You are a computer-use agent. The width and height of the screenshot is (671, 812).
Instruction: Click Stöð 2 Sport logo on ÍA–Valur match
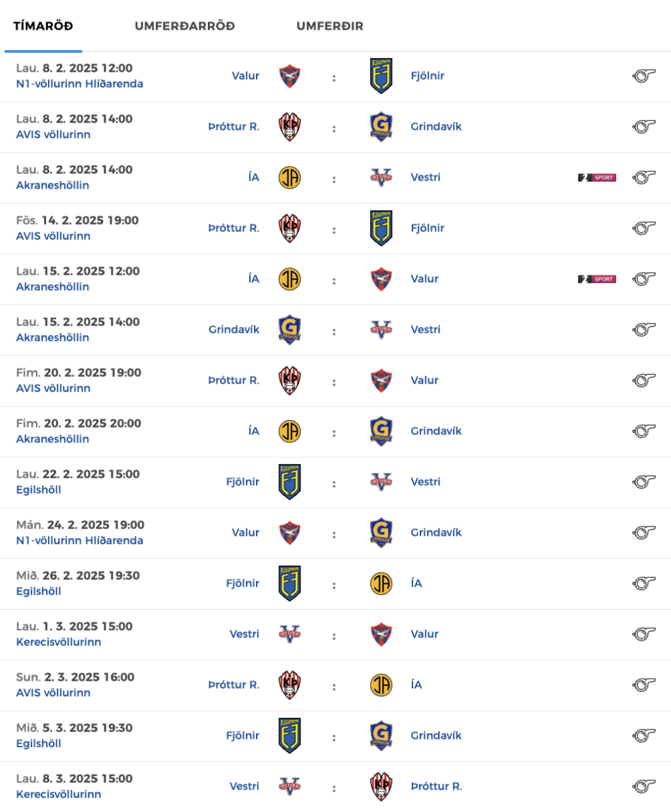[x=597, y=279]
